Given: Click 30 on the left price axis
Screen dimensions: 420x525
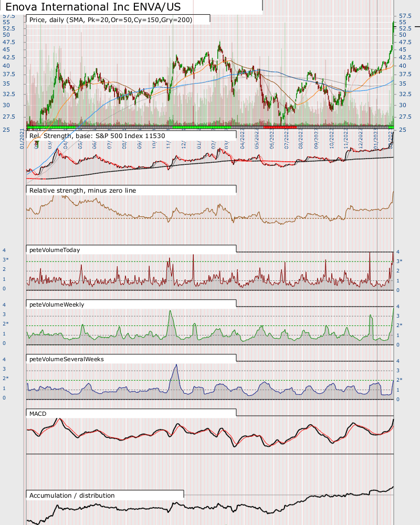Looking at the screenshot, I should tap(6, 105).
